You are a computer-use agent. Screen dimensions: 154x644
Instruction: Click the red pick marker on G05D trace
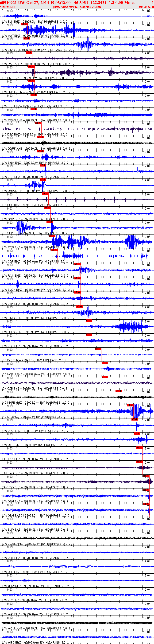point(146,476)
